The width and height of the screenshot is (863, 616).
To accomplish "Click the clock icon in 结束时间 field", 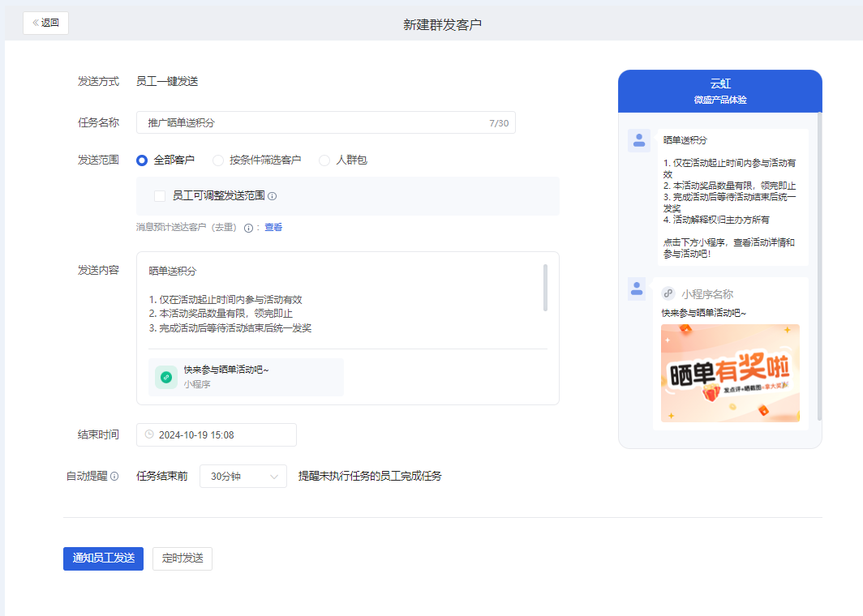I will (149, 434).
